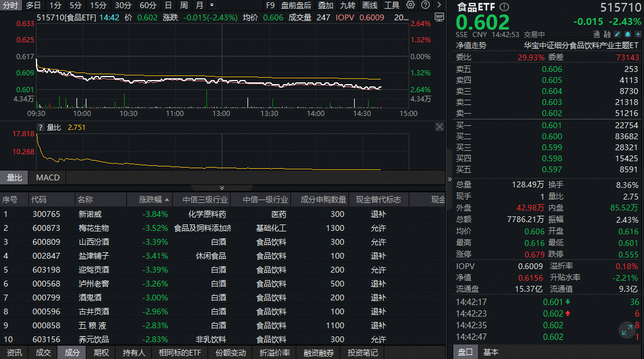Click the pencil edit icon near 交易中

point(617,34)
